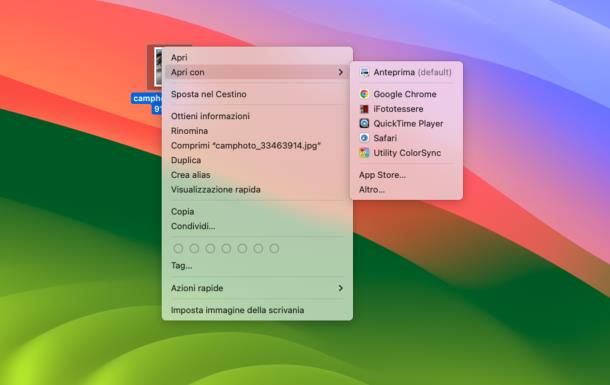Open file with Safari
The height and width of the screenshot is (385, 610).
407,138
